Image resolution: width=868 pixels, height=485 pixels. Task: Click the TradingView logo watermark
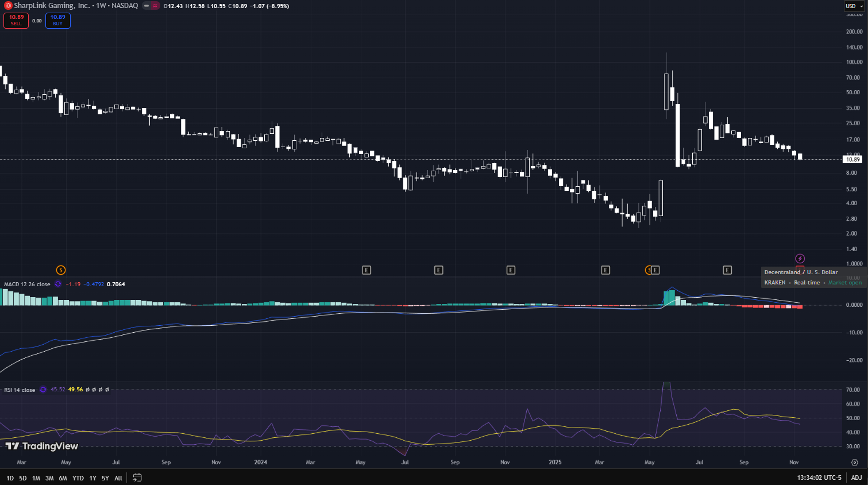click(40, 446)
